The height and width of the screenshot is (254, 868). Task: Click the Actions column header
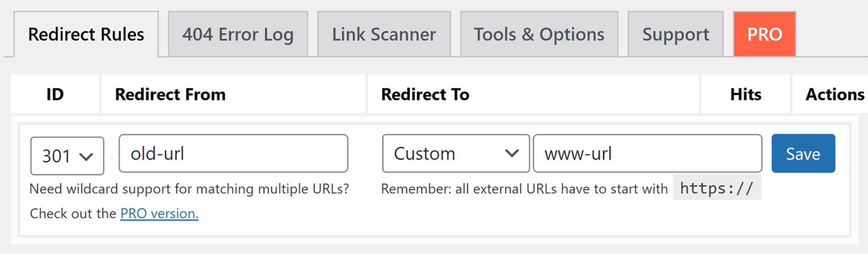[x=834, y=94]
